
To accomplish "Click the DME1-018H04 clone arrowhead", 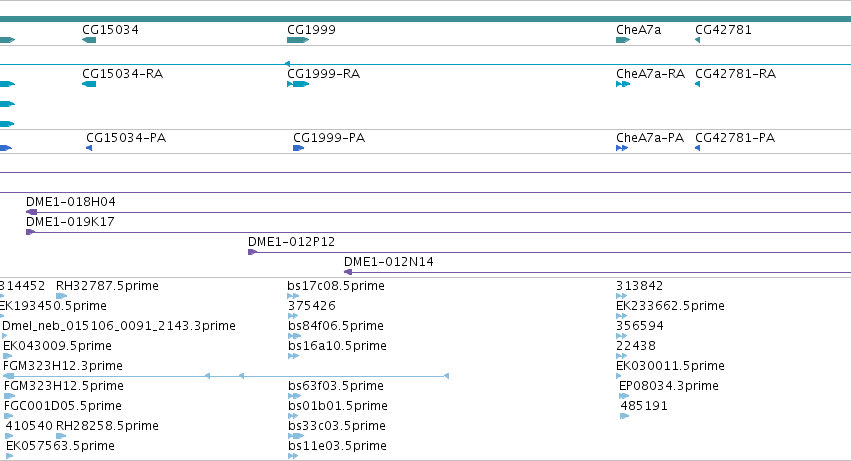I will 31,212.
